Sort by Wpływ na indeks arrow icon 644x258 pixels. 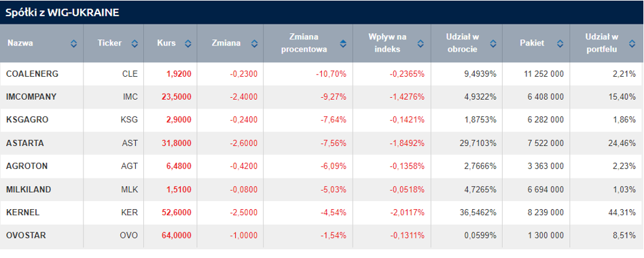(x=421, y=43)
